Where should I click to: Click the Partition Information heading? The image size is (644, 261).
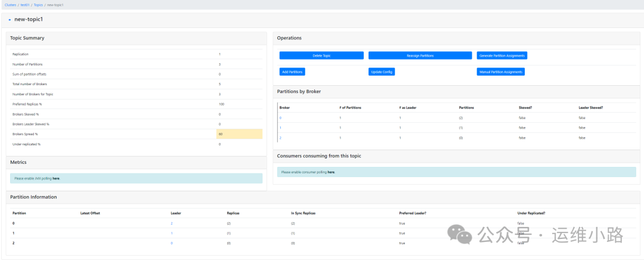click(x=33, y=197)
